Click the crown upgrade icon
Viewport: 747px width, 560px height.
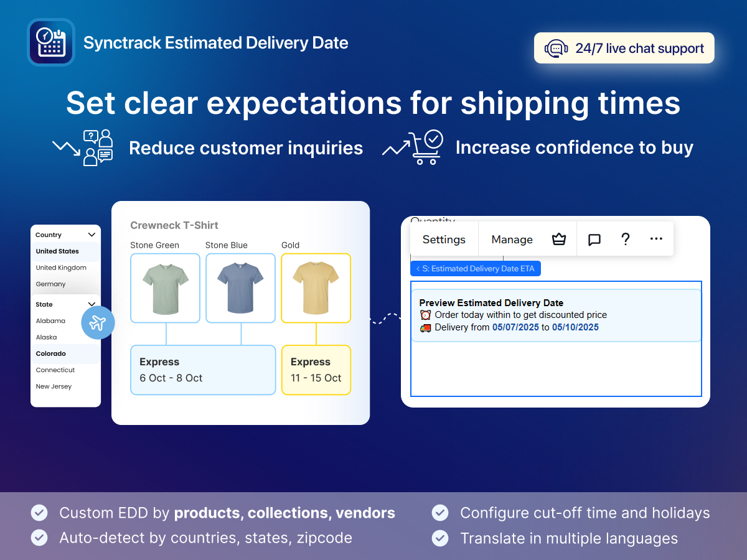coord(559,240)
